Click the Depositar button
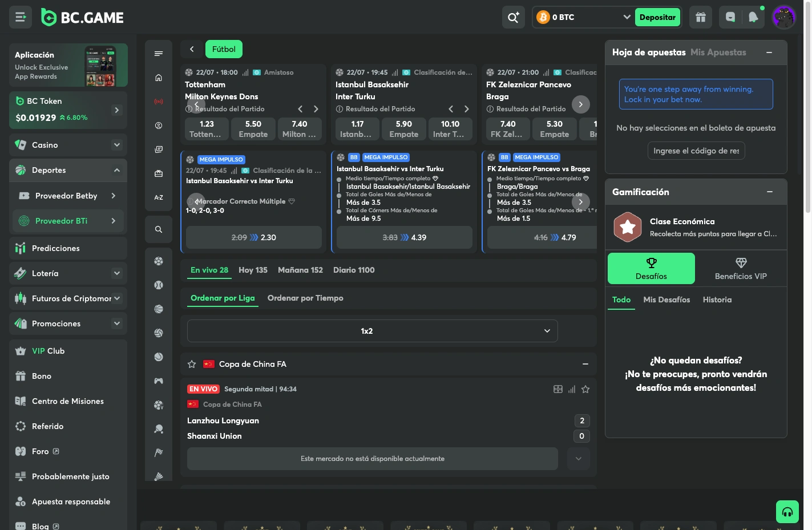 point(657,17)
